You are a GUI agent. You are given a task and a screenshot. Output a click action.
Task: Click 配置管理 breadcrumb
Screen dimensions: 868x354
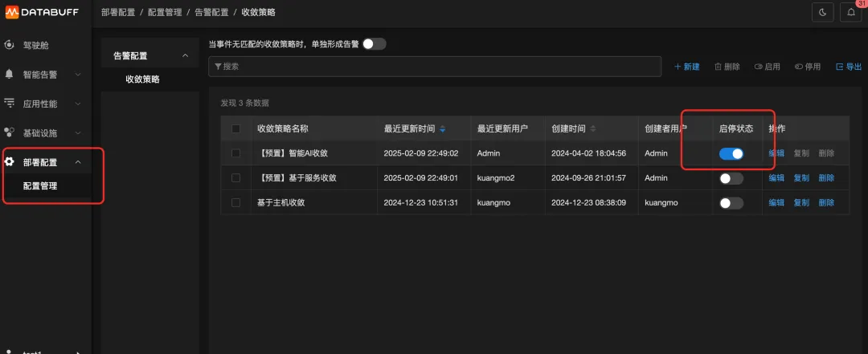pyautogui.click(x=165, y=12)
